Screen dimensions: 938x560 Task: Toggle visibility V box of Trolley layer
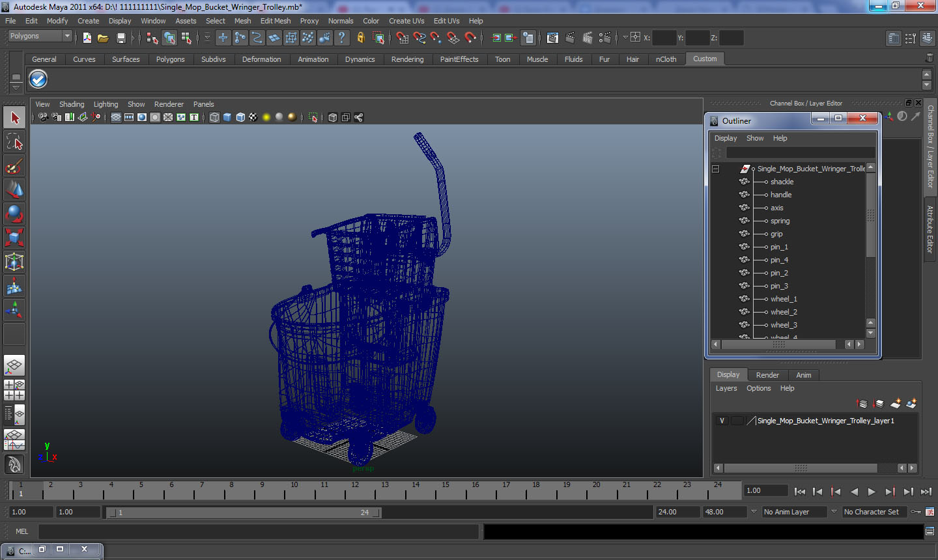[x=722, y=421]
